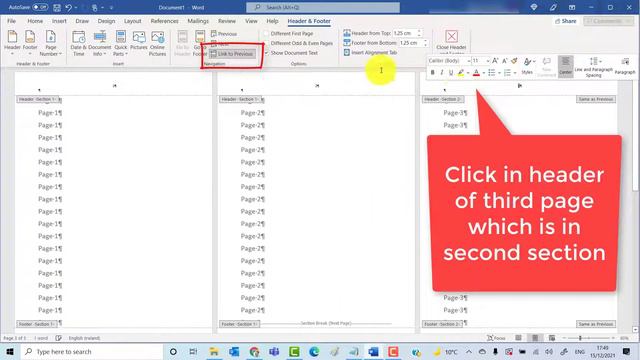This screenshot has height=360, width=640.
Task: Click the Search box in title bar
Action: pos(323,7)
